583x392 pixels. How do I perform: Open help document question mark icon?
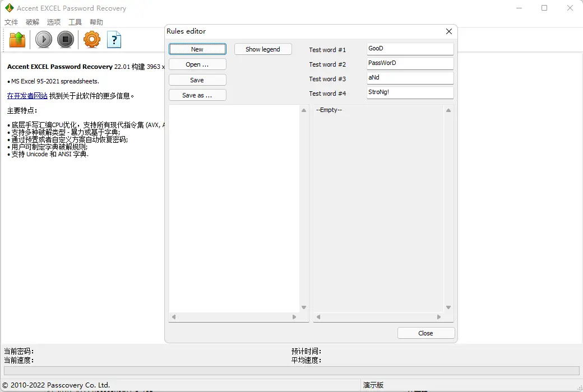click(114, 39)
